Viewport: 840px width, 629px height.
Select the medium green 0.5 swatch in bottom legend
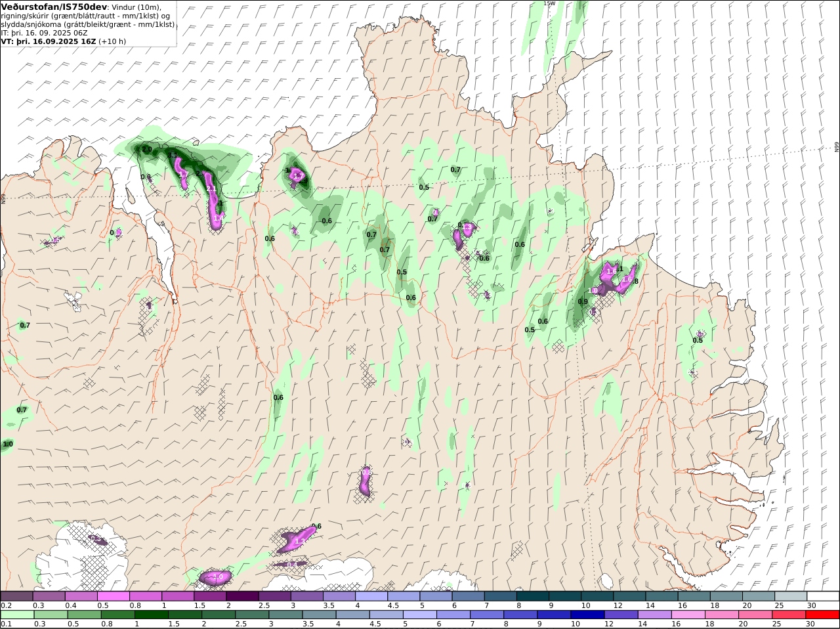84,615
